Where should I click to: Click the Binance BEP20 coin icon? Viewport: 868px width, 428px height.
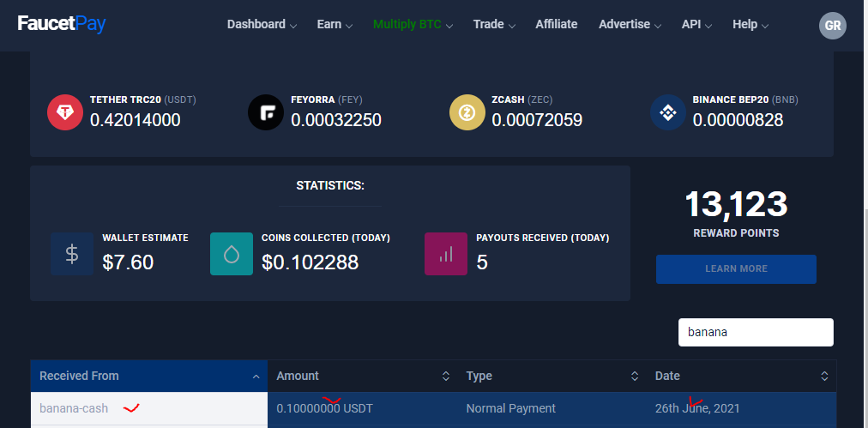pyautogui.click(x=668, y=112)
